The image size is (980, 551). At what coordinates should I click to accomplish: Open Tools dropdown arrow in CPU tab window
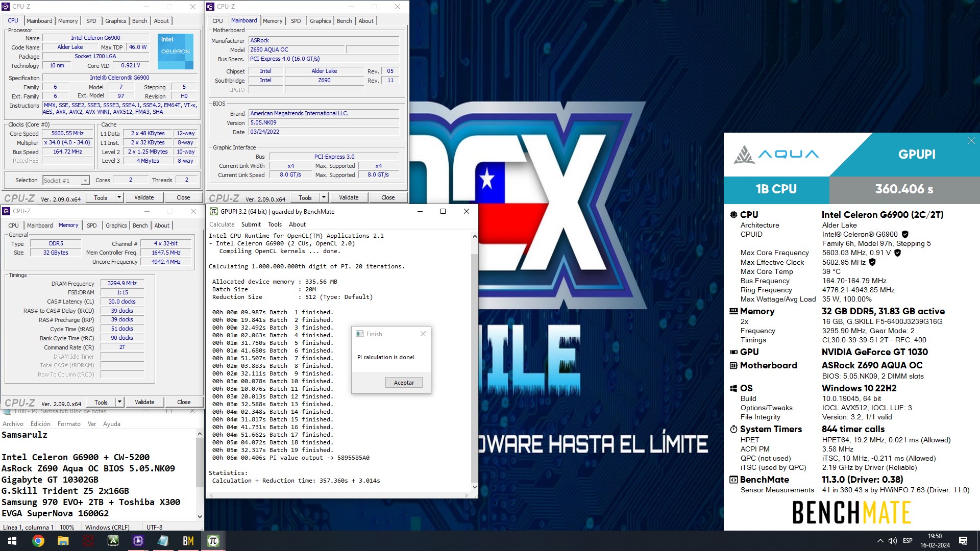(x=119, y=197)
